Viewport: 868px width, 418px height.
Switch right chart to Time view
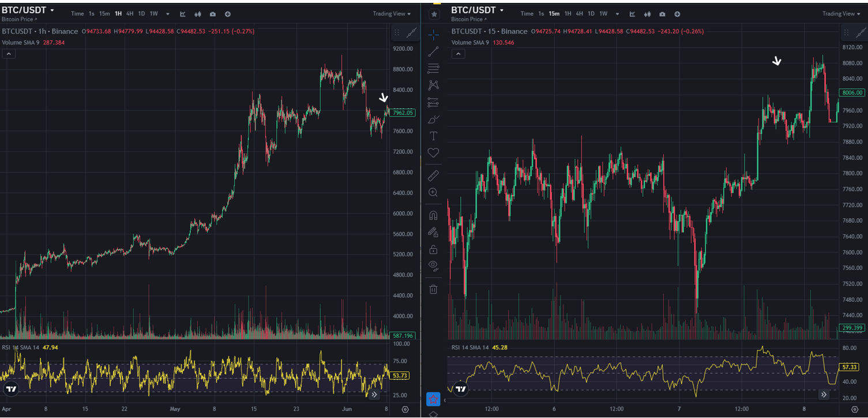[x=527, y=14]
